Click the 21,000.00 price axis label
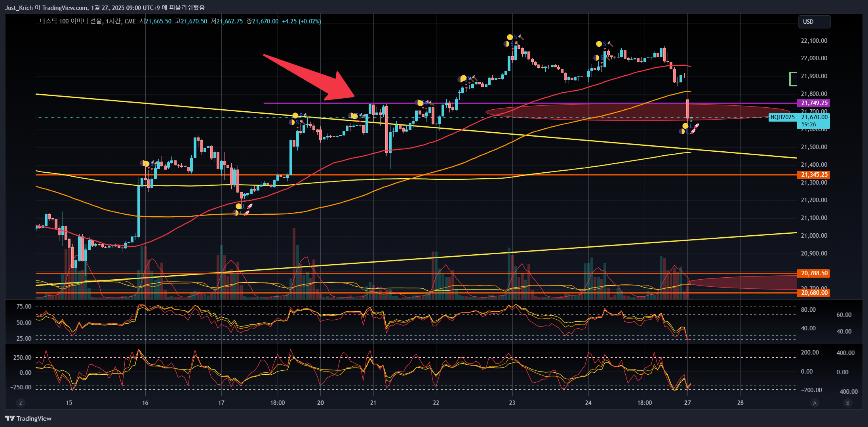 pyautogui.click(x=814, y=236)
